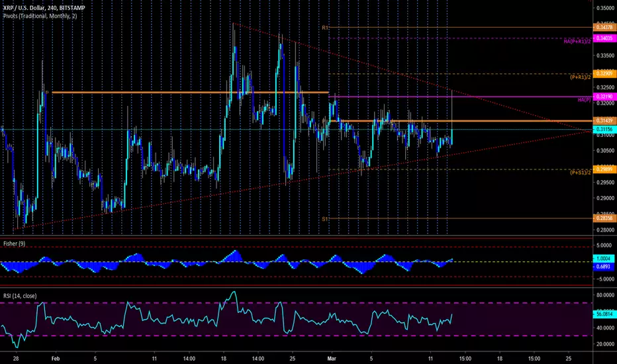Screen dimensions: 617x364
Task: Click the Fisher value label 0.6893
Action: (604, 267)
